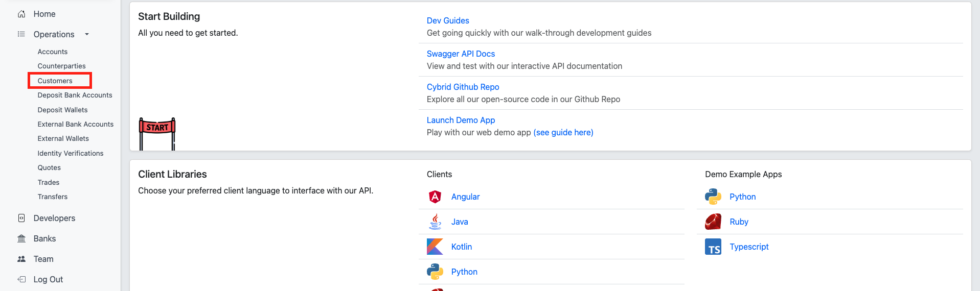Click the Python logo under Clients
This screenshot has width=980, height=291.
pos(435,272)
